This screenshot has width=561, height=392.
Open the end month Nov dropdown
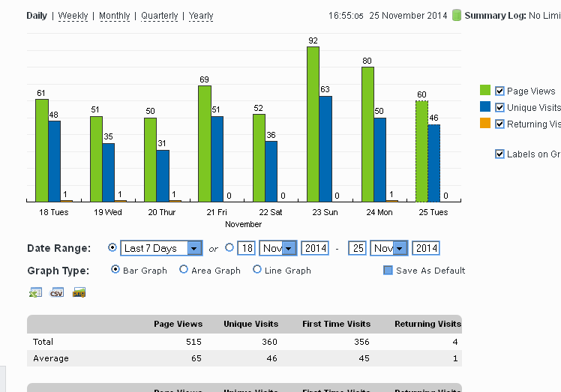tap(389, 248)
